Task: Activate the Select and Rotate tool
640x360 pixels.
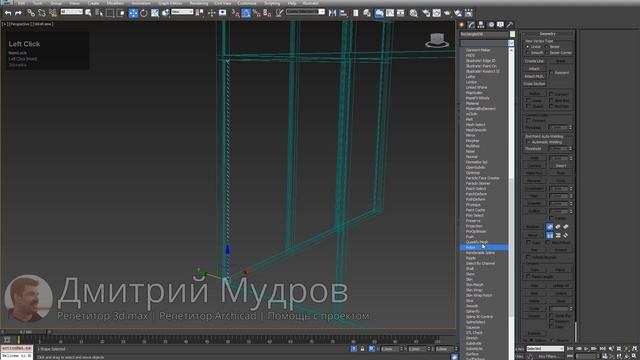Action: pos(144,13)
